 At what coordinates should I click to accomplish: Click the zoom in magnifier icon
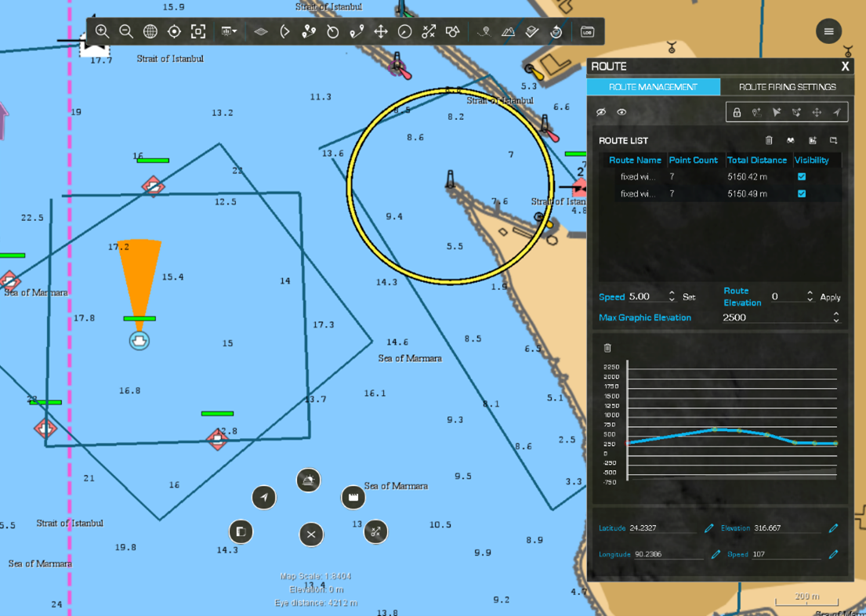[102, 31]
